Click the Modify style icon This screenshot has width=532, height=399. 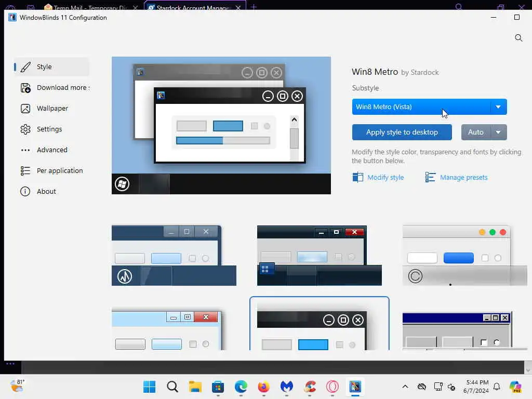[357, 177]
